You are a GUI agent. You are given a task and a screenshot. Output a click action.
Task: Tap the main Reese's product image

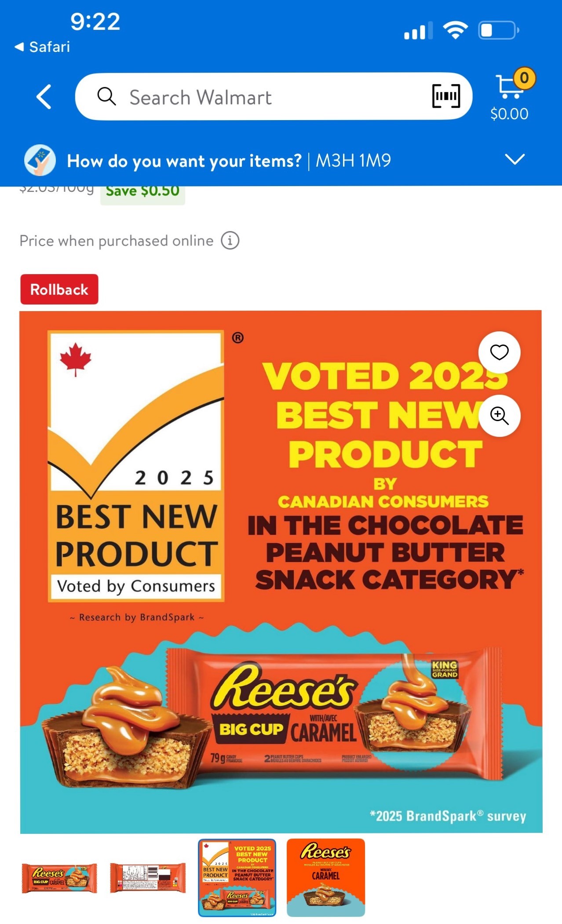[281, 572]
